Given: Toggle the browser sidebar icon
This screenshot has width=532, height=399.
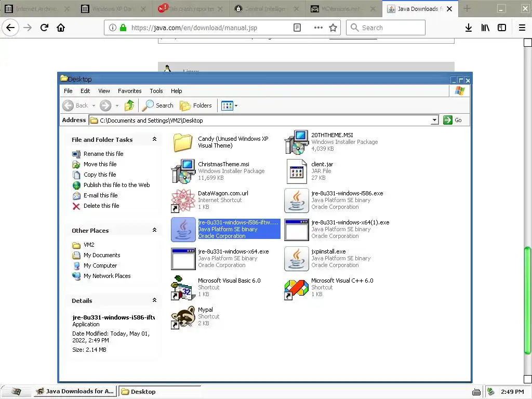Looking at the screenshot, I should pyautogui.click(x=502, y=28).
